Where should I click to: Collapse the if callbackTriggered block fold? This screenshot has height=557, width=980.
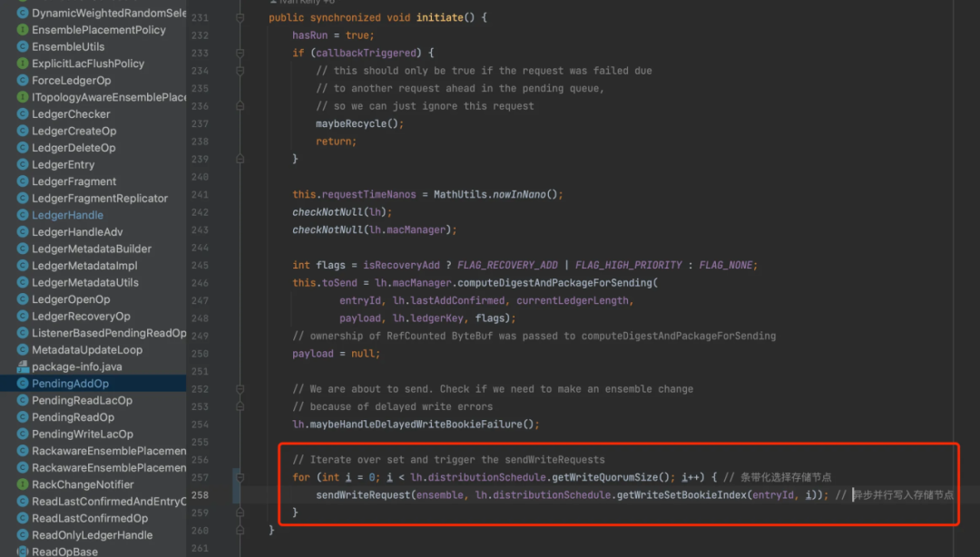(240, 54)
